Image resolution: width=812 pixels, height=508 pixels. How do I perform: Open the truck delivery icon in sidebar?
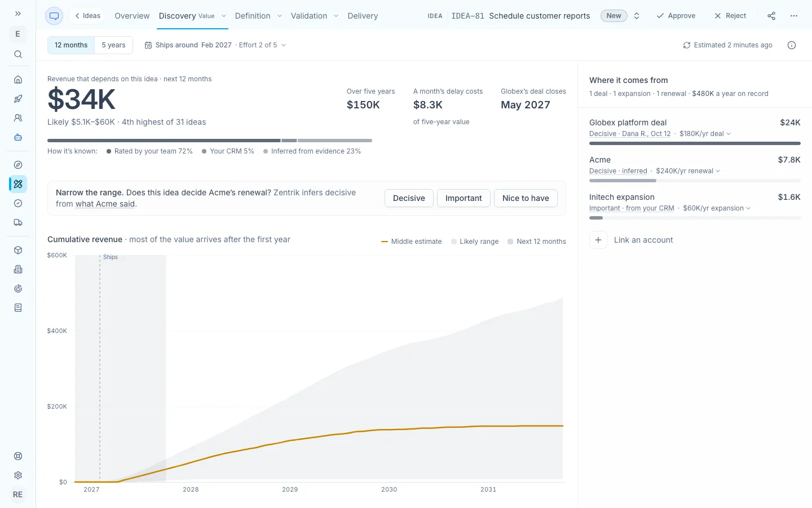18,222
